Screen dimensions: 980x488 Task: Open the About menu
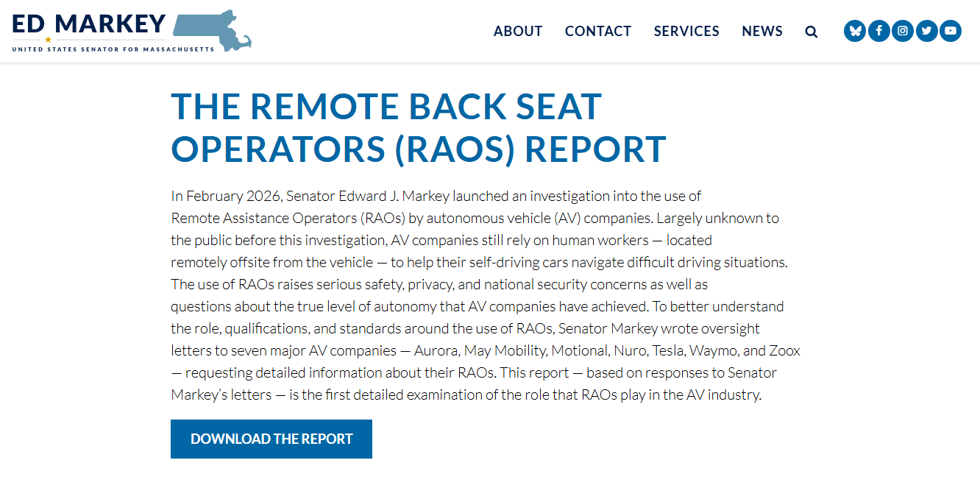click(x=518, y=31)
